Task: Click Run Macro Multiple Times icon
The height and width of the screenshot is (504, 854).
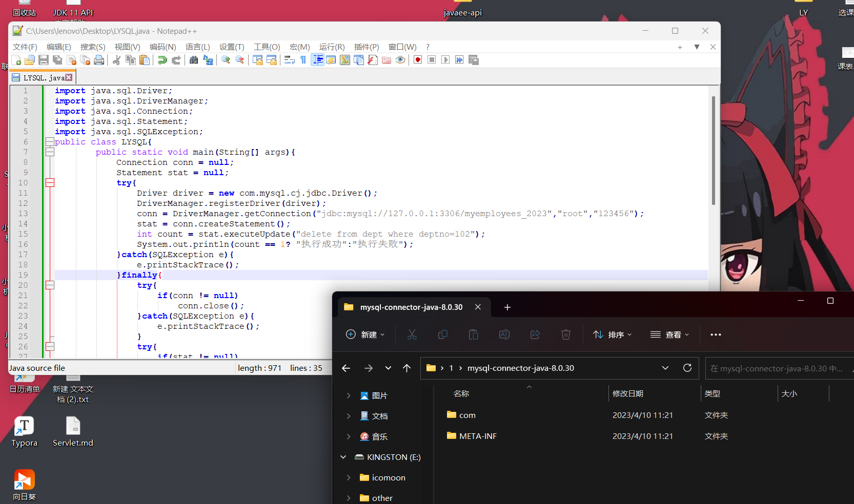Action: (x=459, y=60)
